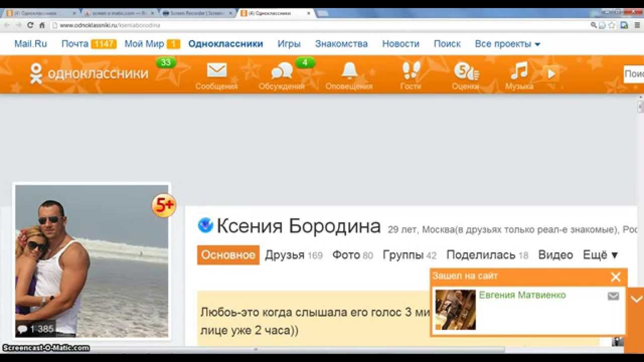
Task: Open the Фото 80 tab
Action: click(353, 255)
